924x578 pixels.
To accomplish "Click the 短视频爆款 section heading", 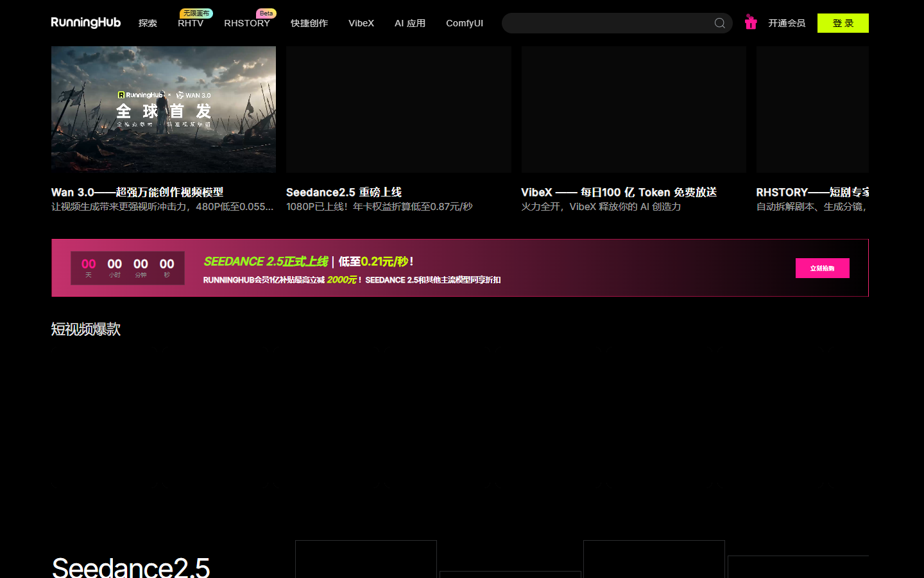I will [x=86, y=329].
